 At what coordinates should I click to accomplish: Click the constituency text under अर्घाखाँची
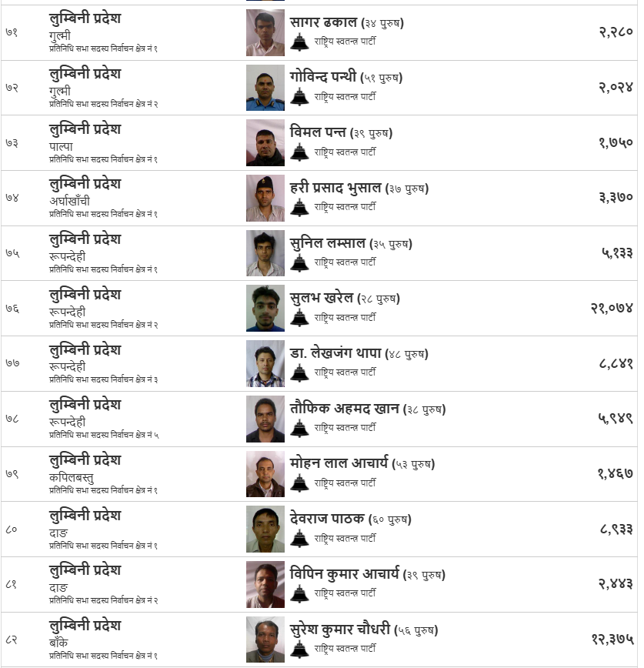[103, 214]
